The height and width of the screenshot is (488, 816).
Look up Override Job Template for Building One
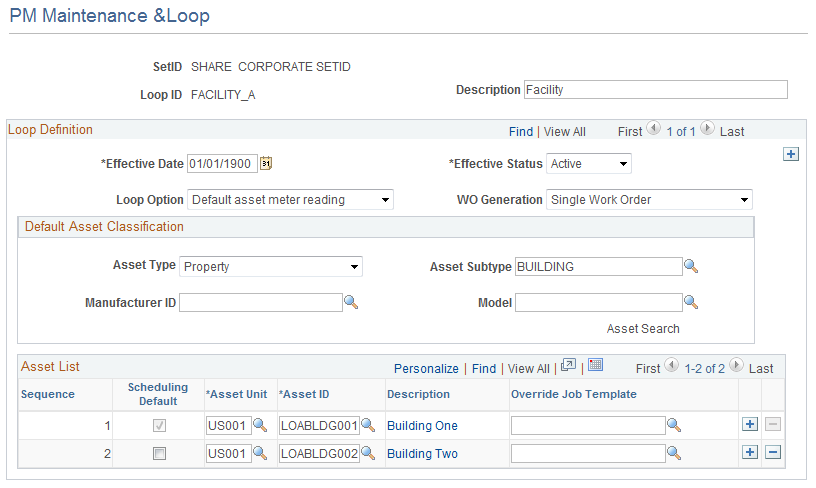pyautogui.click(x=674, y=426)
